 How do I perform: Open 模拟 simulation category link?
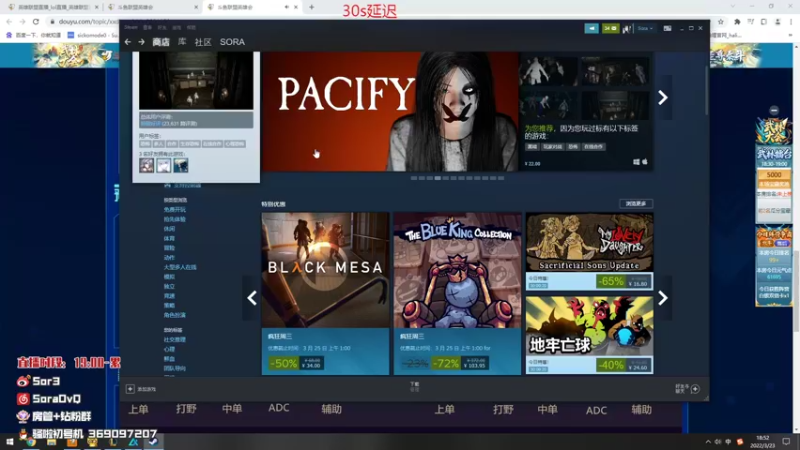[x=169, y=277]
